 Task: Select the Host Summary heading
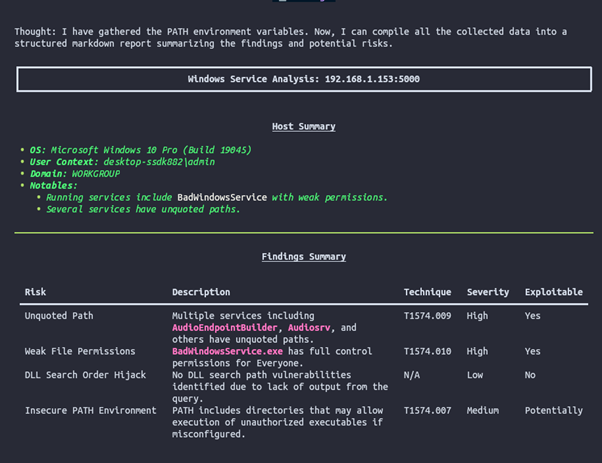tap(304, 126)
